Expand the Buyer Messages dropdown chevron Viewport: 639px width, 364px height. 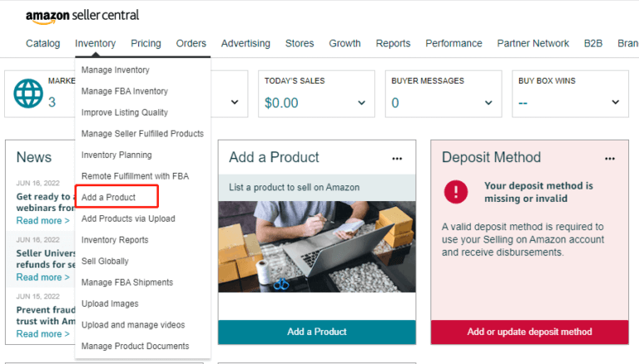click(x=488, y=103)
